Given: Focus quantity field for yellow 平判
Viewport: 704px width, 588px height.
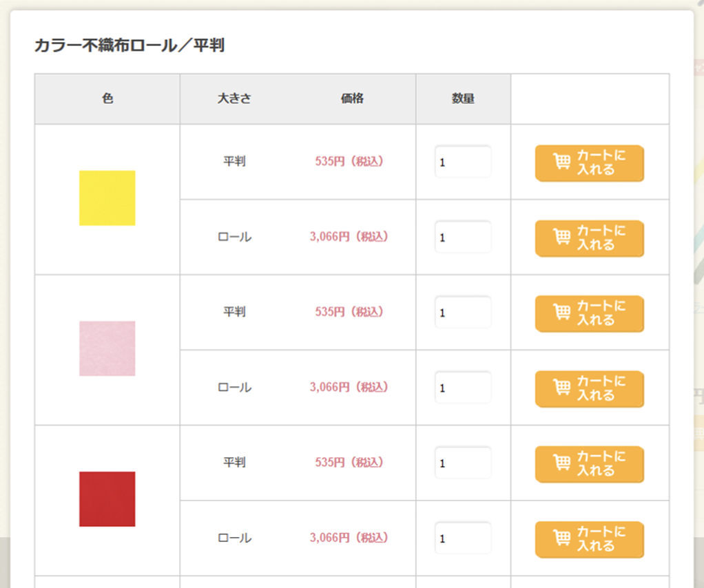Looking at the screenshot, I should [462, 162].
